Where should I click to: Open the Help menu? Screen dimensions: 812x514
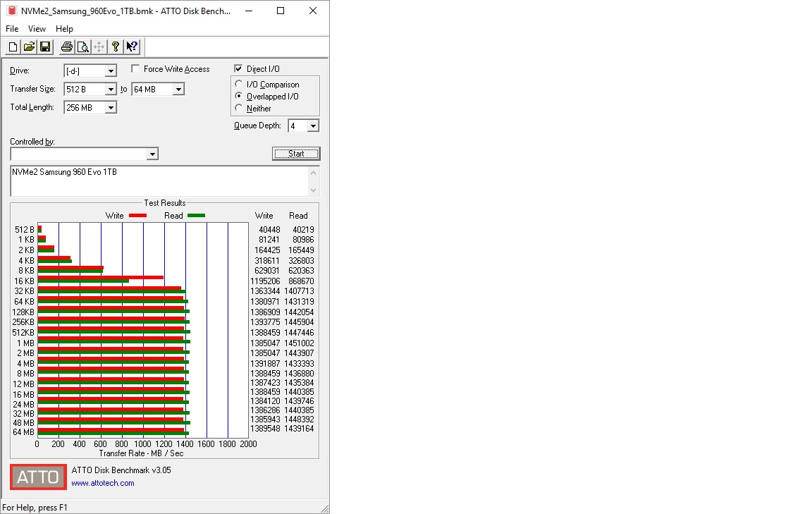(64, 29)
